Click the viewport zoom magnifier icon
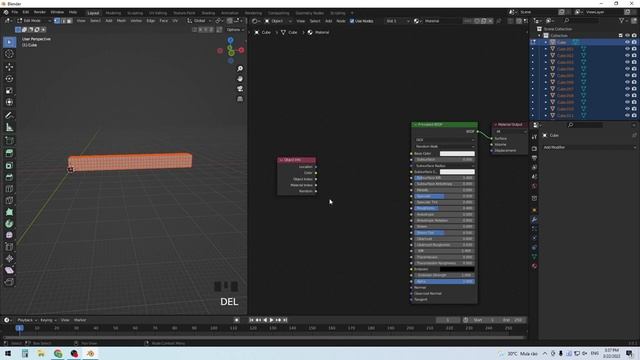Viewport: 640px width, 360px height. pos(240,69)
